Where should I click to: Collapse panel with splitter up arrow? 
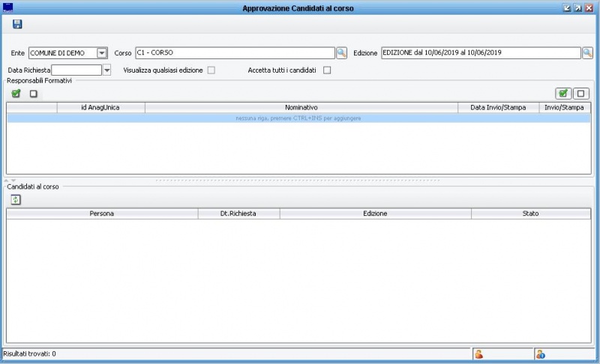pos(7,181)
